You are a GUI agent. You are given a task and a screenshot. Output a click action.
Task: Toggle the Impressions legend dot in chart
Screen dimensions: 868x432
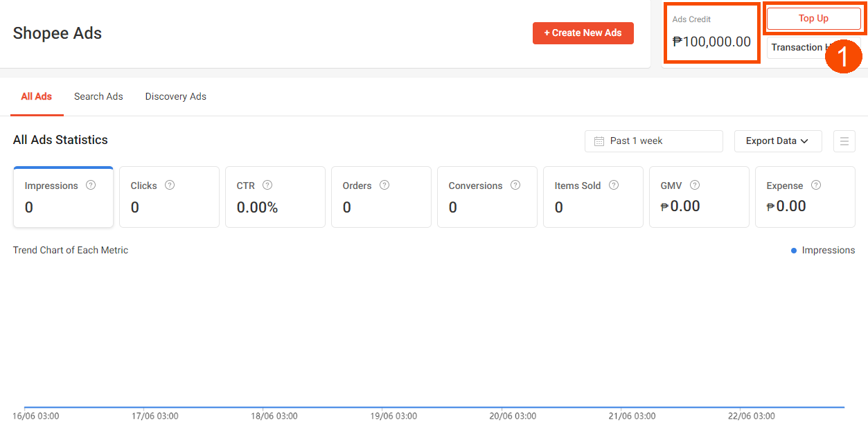(x=794, y=251)
